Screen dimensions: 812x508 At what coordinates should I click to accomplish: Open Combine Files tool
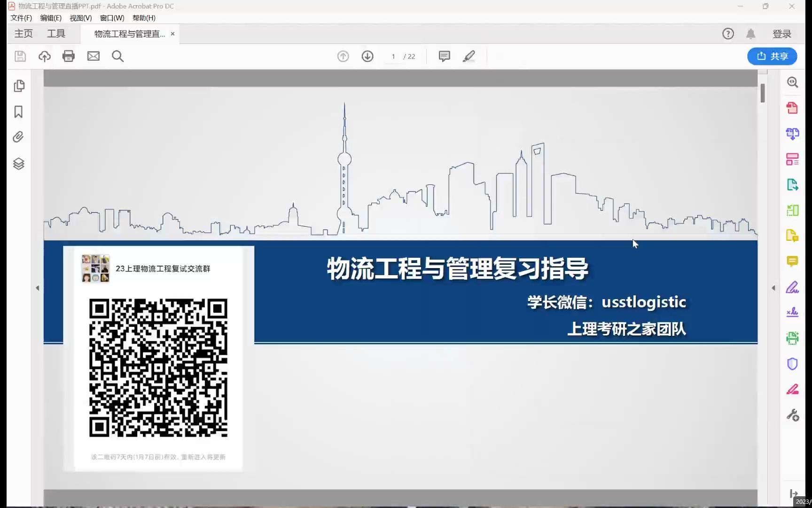click(x=792, y=134)
